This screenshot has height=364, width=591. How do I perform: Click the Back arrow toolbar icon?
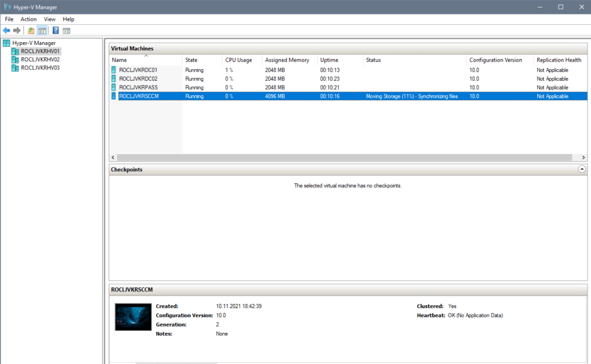click(6, 31)
